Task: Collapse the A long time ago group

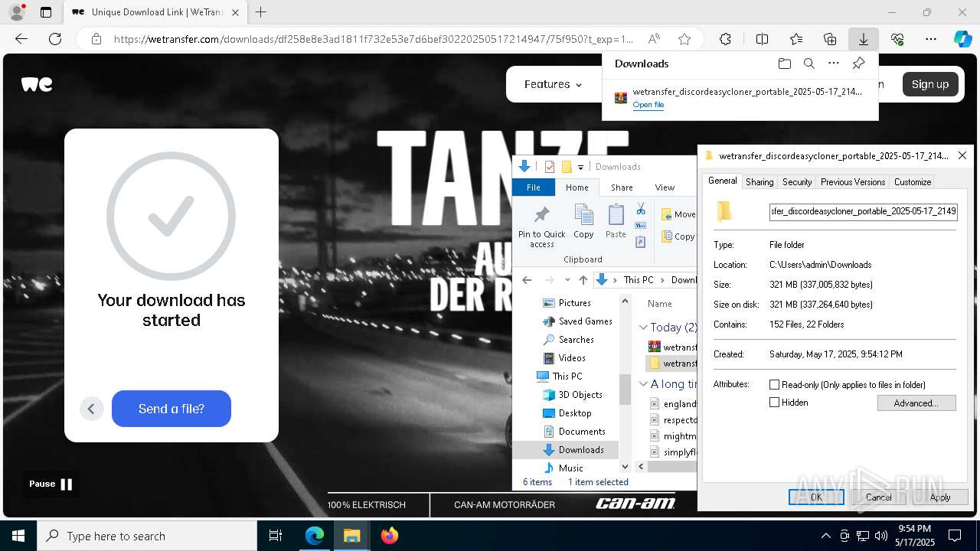Action: click(643, 384)
